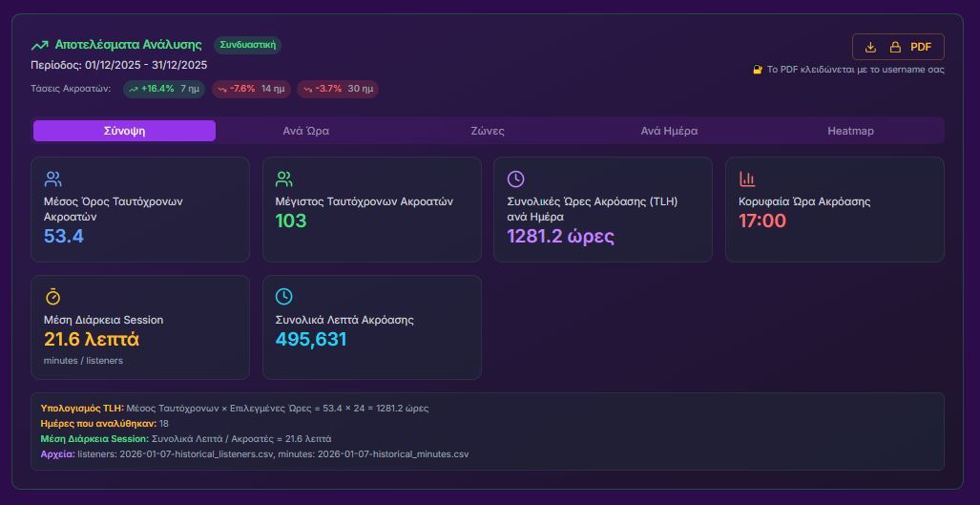The image size is (980, 505).
Task: Click the users icon on Μέσος Όρος card
Action: (52, 179)
